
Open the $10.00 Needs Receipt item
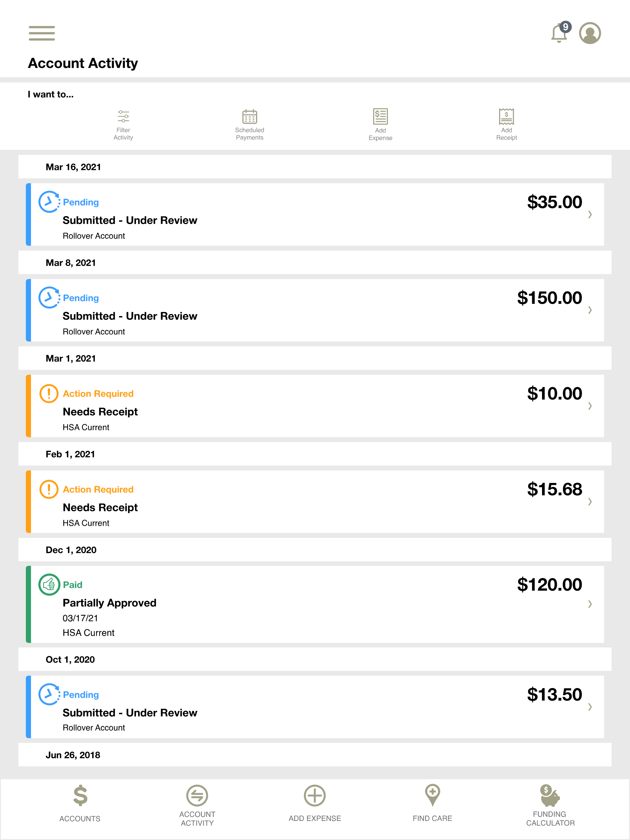click(315, 406)
